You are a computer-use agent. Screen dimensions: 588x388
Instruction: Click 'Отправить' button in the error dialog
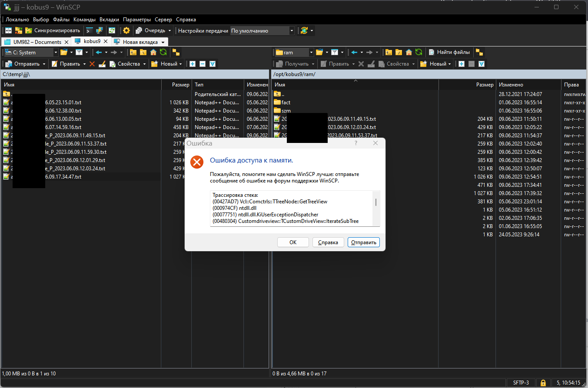coord(363,242)
